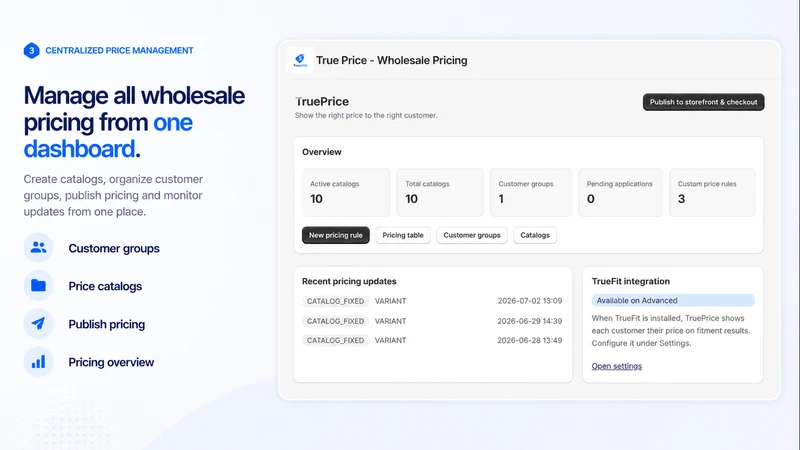
Task: Click the TruePrice page heading
Action: (322, 102)
